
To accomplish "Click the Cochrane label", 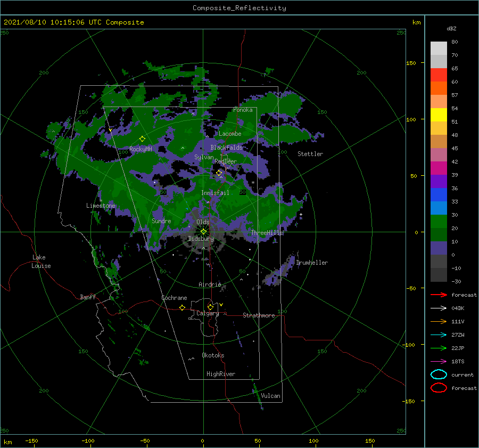I will point(174,298).
